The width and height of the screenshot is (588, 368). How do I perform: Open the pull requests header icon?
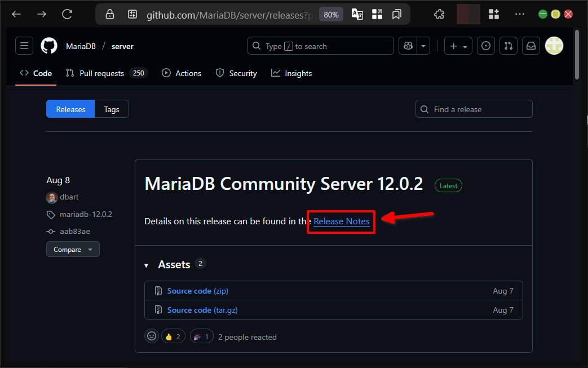[x=509, y=46]
